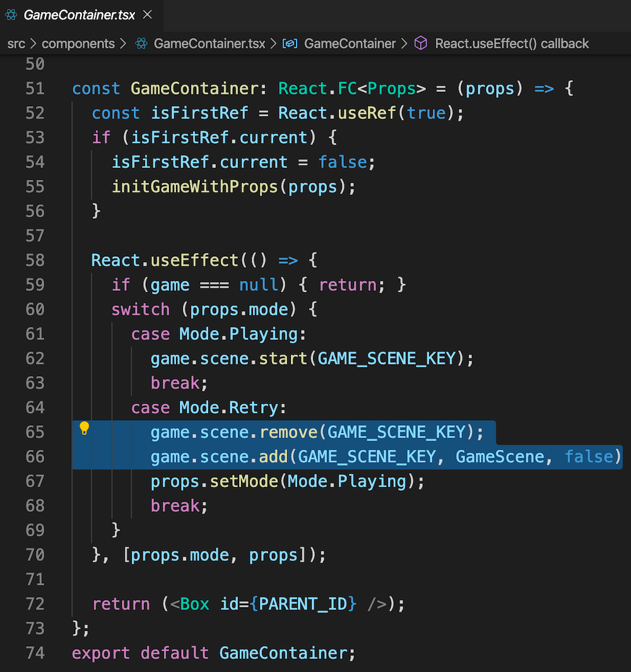Click the React logo icon on the editor tab
631x672 pixels.
pyautogui.click(x=11, y=13)
